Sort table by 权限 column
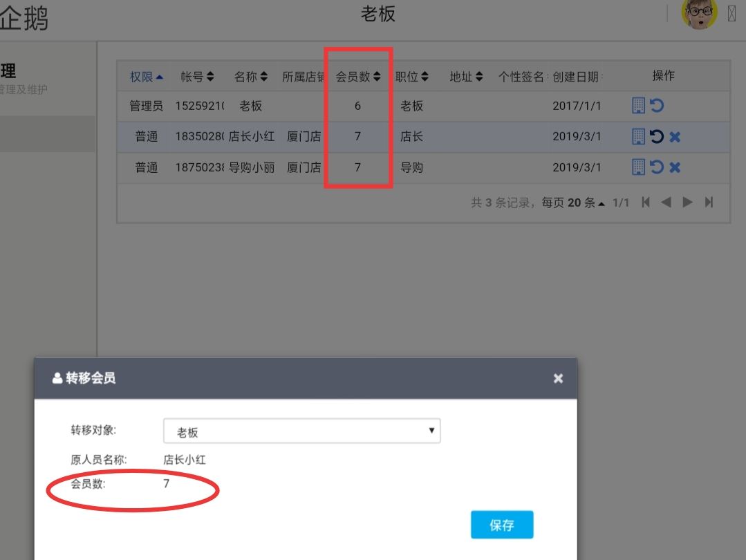This screenshot has width=746, height=560. [x=147, y=77]
